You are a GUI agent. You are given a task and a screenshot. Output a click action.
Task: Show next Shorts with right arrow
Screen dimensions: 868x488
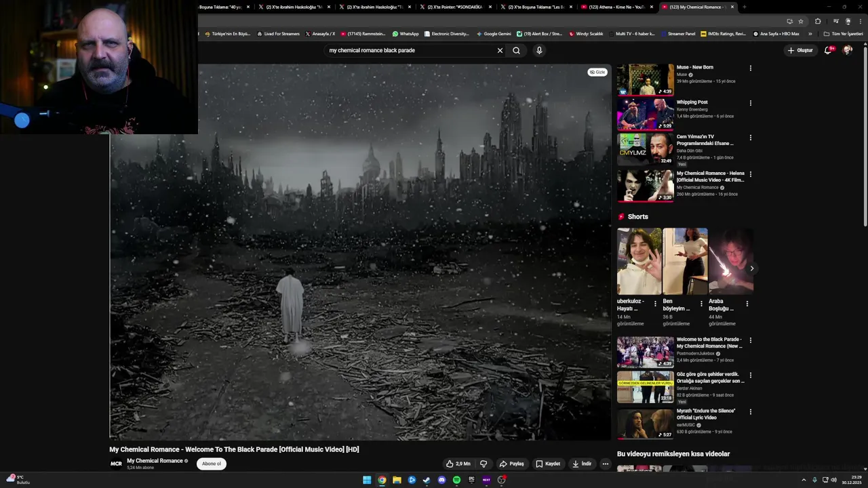pos(751,268)
